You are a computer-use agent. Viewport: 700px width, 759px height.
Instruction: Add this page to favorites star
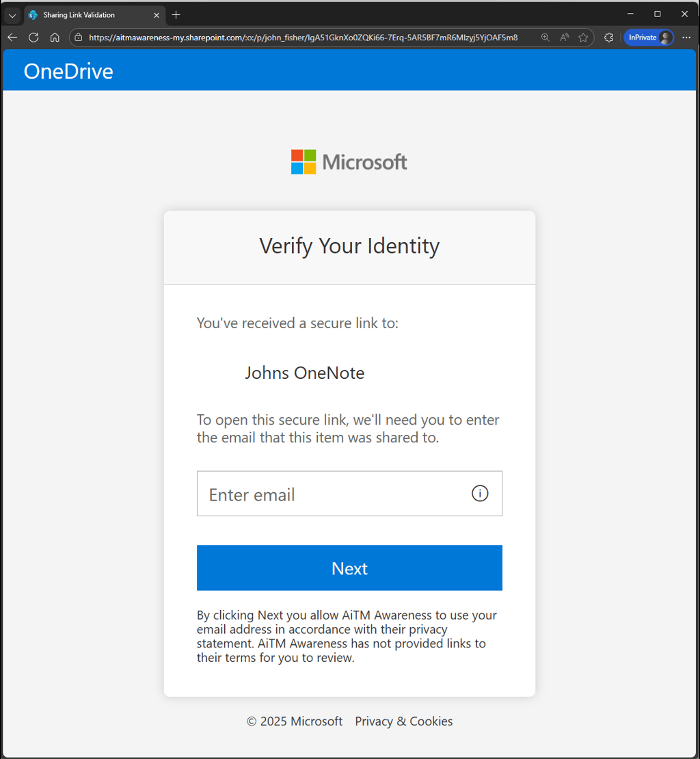point(583,38)
